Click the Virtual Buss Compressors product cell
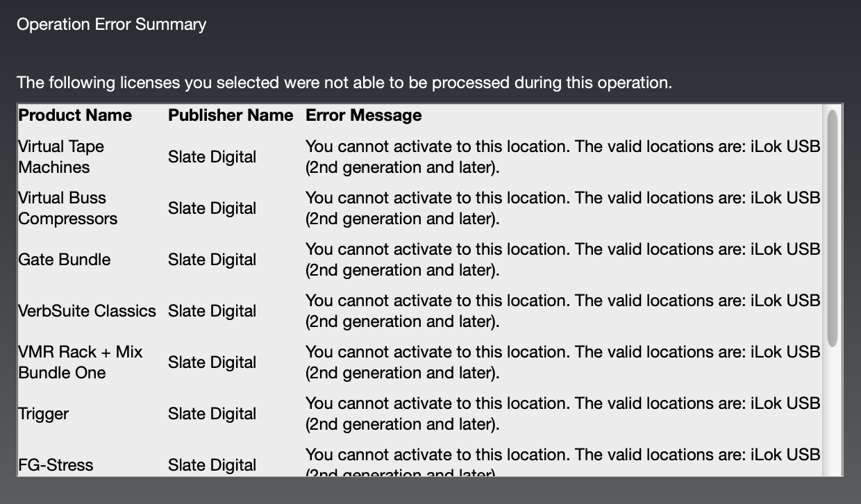Image resolution: width=861 pixels, height=504 pixels. (68, 208)
